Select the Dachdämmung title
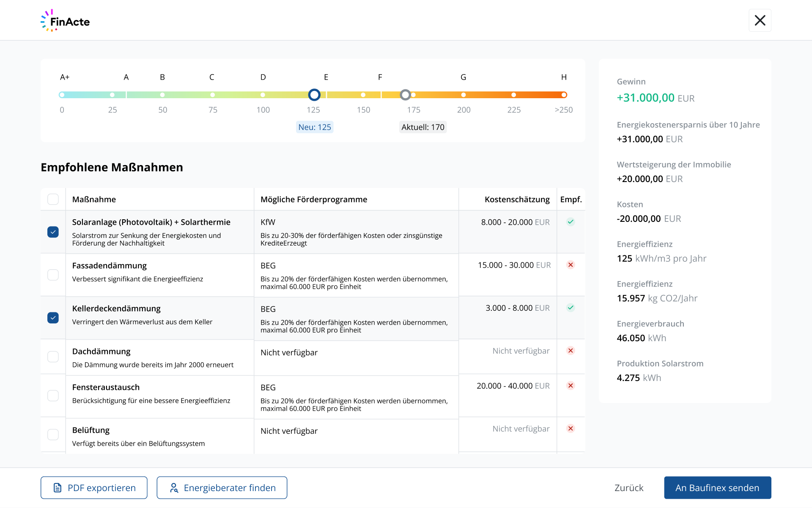812x508 pixels. point(101,351)
